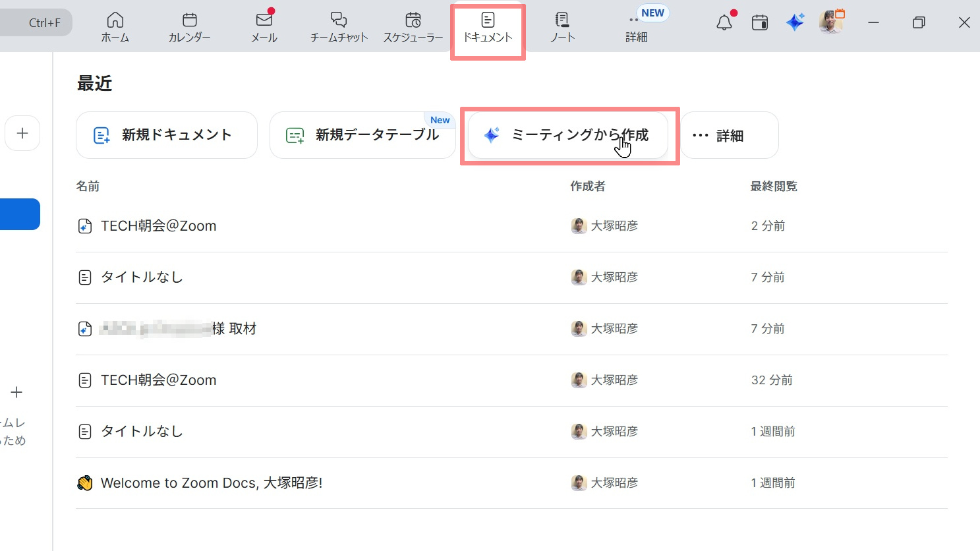Click the 2 分前 timestamp
Screen dimensions: 980x551
click(768, 226)
